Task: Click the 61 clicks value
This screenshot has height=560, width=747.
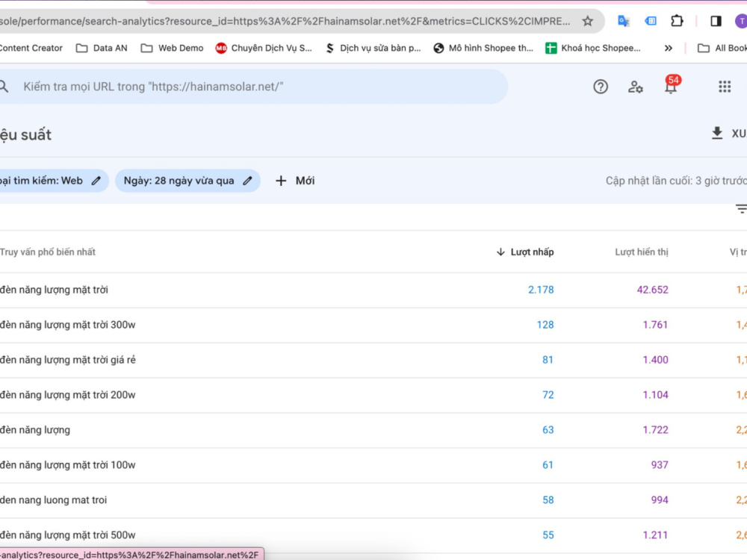Action: [x=548, y=464]
